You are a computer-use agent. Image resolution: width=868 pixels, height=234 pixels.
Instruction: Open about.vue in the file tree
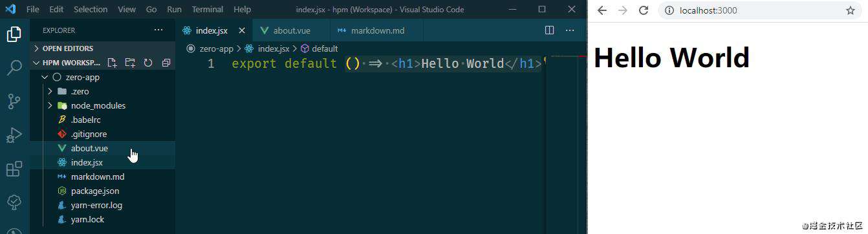point(102,148)
